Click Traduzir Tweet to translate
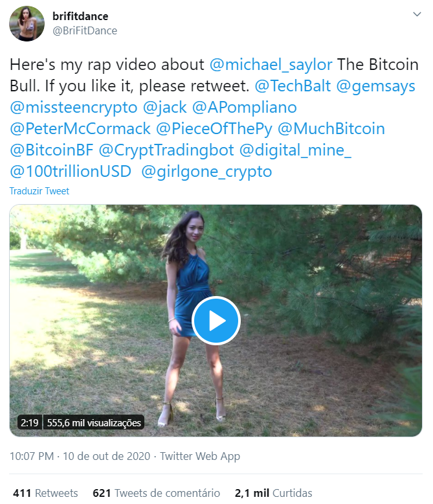The width and height of the screenshot is (433, 504). 39,191
